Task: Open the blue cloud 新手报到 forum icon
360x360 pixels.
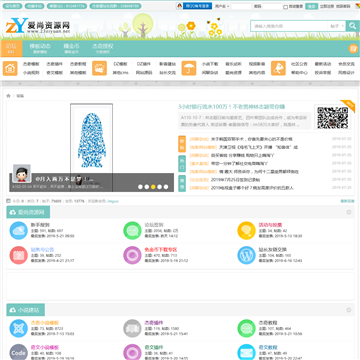Action: [x=18, y=230]
